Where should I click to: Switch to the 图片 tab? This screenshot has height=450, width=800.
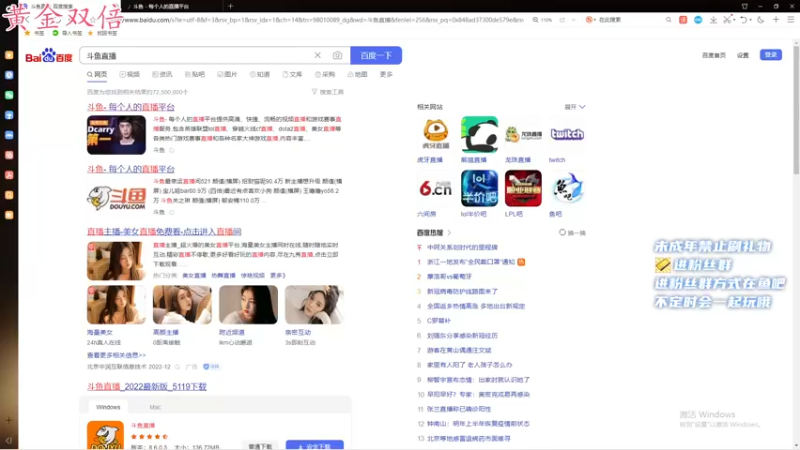coord(228,74)
